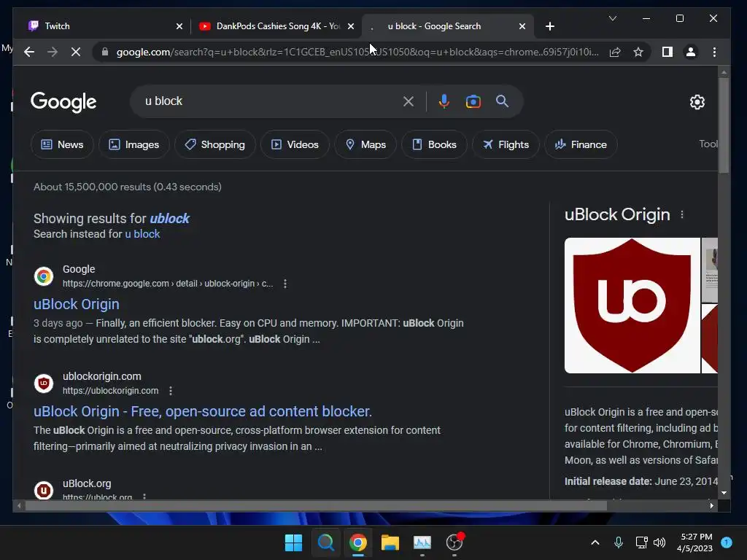Close the Twitch tab
747x560 pixels.
[x=179, y=26]
